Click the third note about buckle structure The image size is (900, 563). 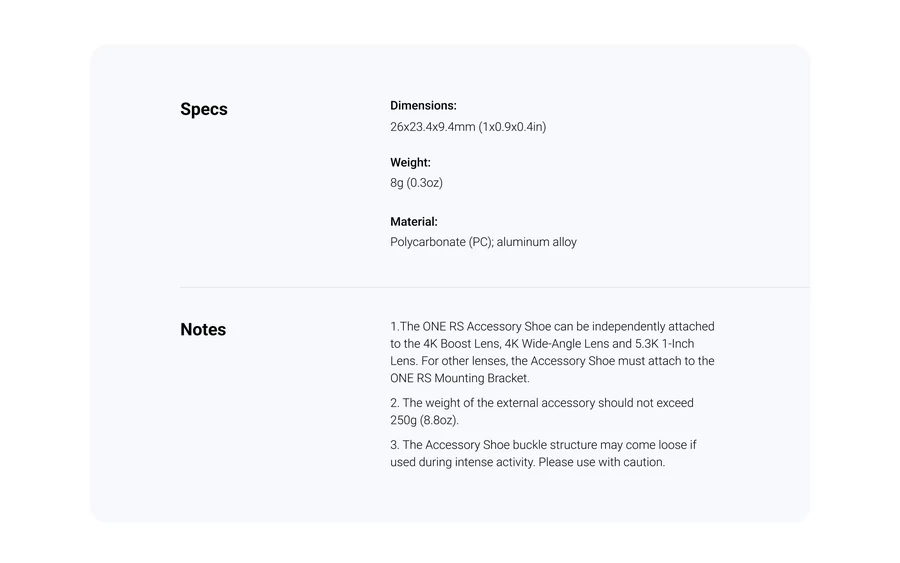pyautogui.click(x=543, y=445)
